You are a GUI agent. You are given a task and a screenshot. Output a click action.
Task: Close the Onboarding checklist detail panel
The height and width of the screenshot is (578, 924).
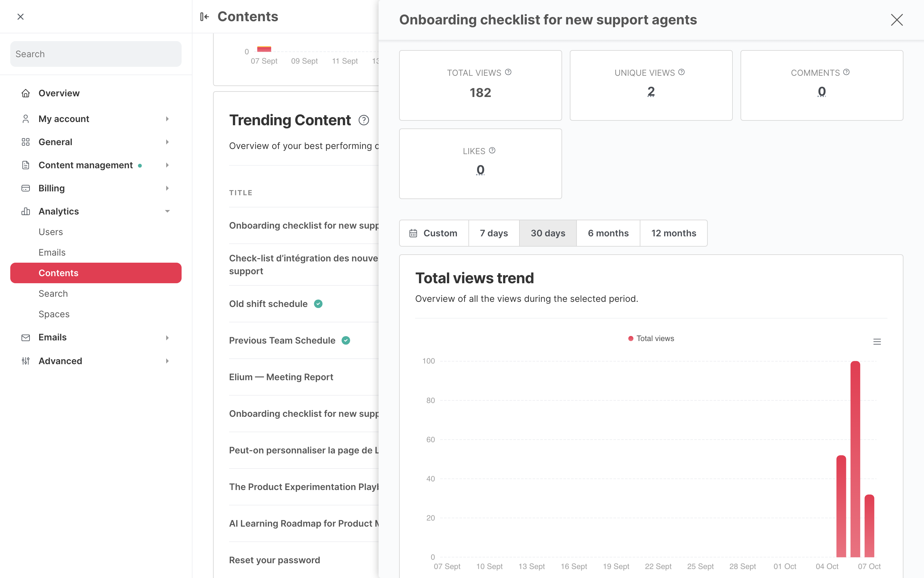[x=897, y=20]
